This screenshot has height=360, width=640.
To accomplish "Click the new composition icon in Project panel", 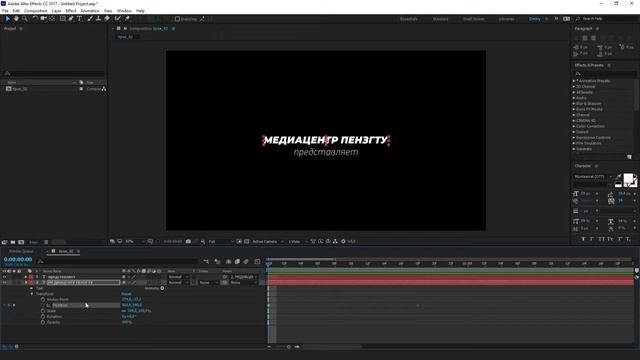I will pyautogui.click(x=21, y=242).
